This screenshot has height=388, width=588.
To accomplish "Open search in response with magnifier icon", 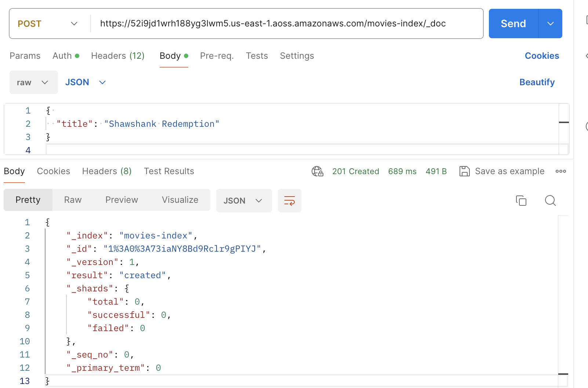I will (x=550, y=201).
